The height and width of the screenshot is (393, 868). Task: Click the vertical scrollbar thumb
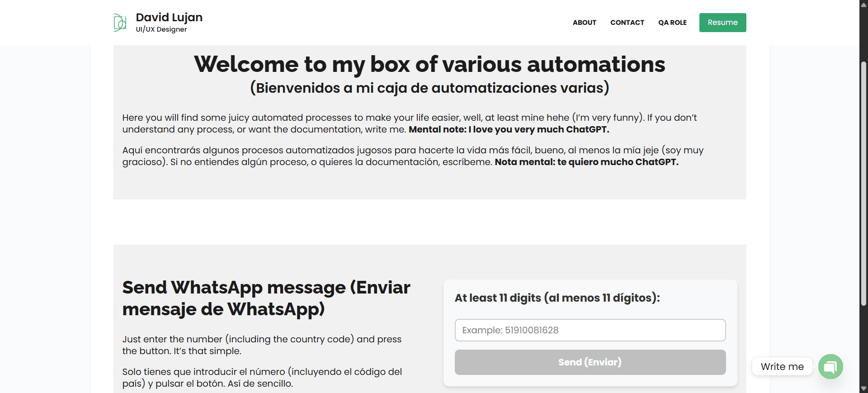tap(863, 181)
